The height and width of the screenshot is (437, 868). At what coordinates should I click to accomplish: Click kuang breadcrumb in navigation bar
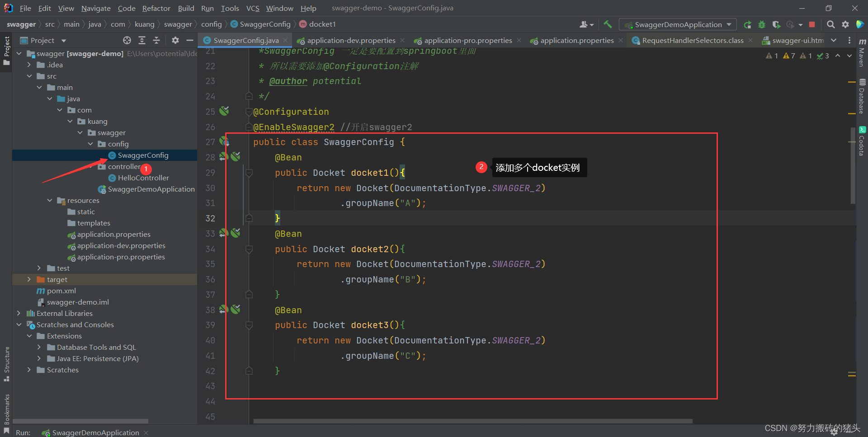(144, 24)
